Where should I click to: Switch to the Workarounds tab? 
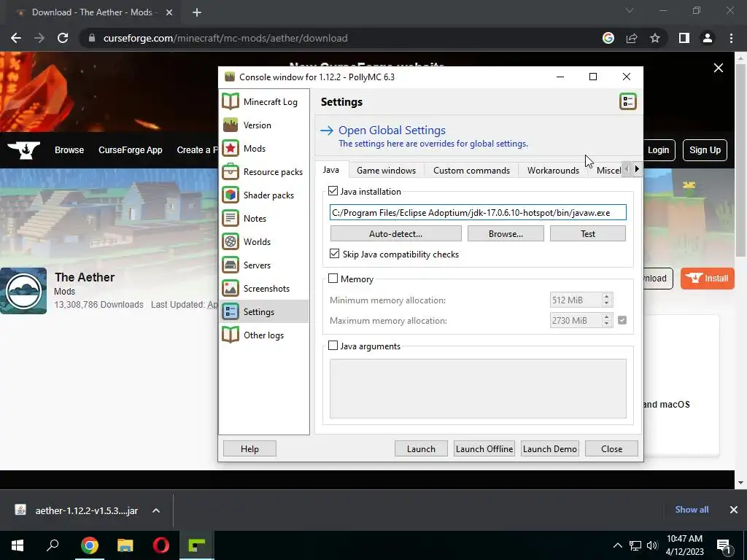(x=553, y=171)
